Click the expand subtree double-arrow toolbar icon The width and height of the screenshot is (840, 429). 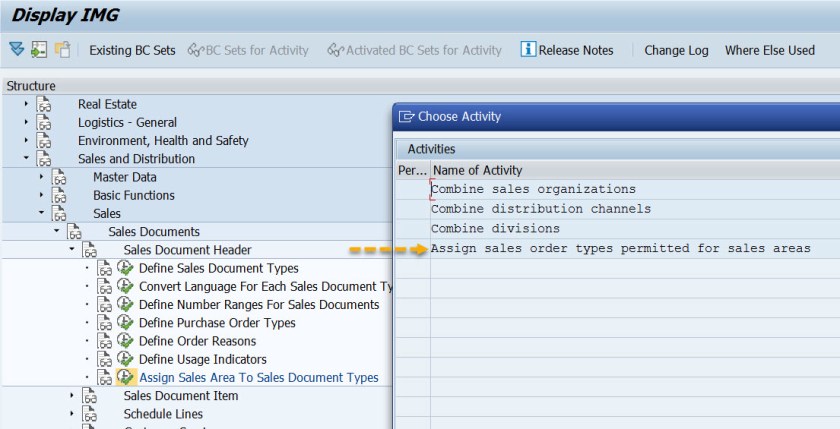[x=16, y=50]
